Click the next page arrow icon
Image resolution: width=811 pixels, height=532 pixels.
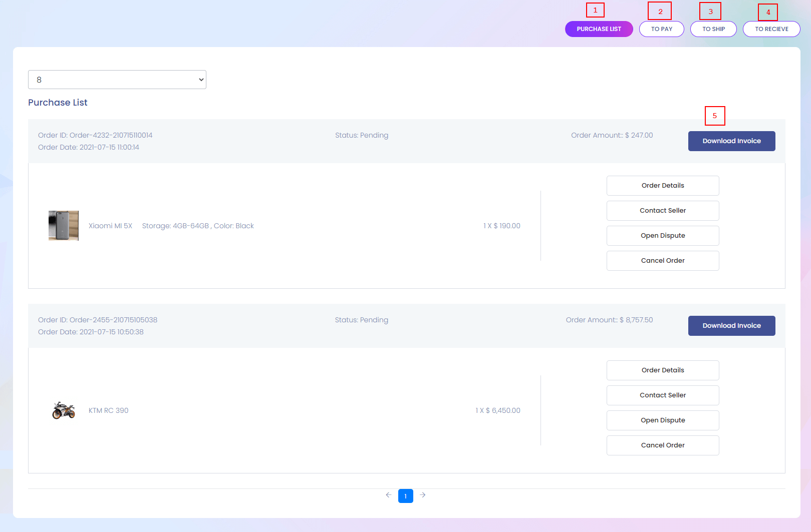pyautogui.click(x=423, y=495)
